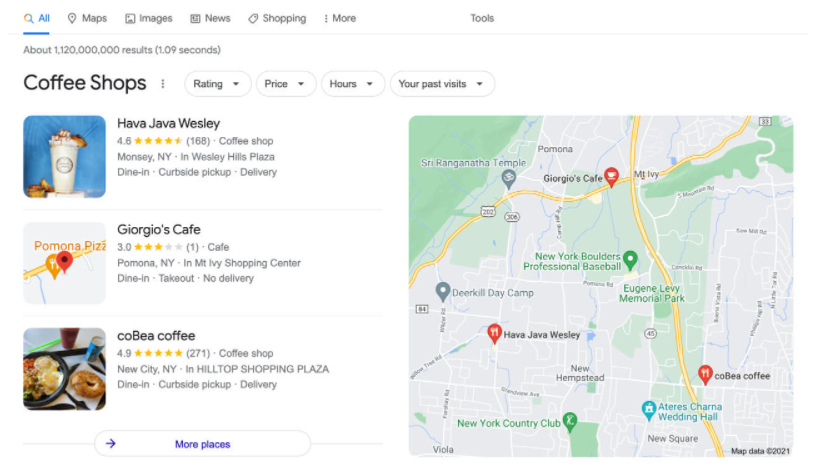Click the New York Boulders baseball marker
This screenshot has width=820, height=475.
pos(630,260)
